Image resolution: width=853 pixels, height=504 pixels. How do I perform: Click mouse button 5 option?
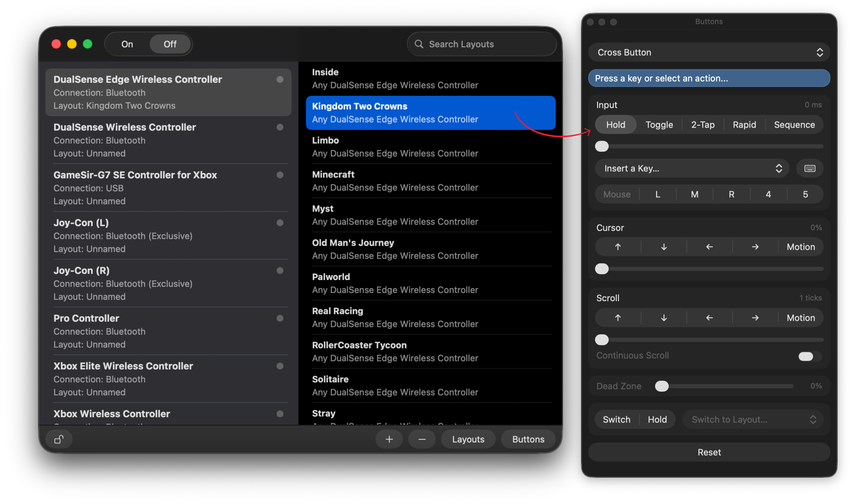tap(805, 194)
